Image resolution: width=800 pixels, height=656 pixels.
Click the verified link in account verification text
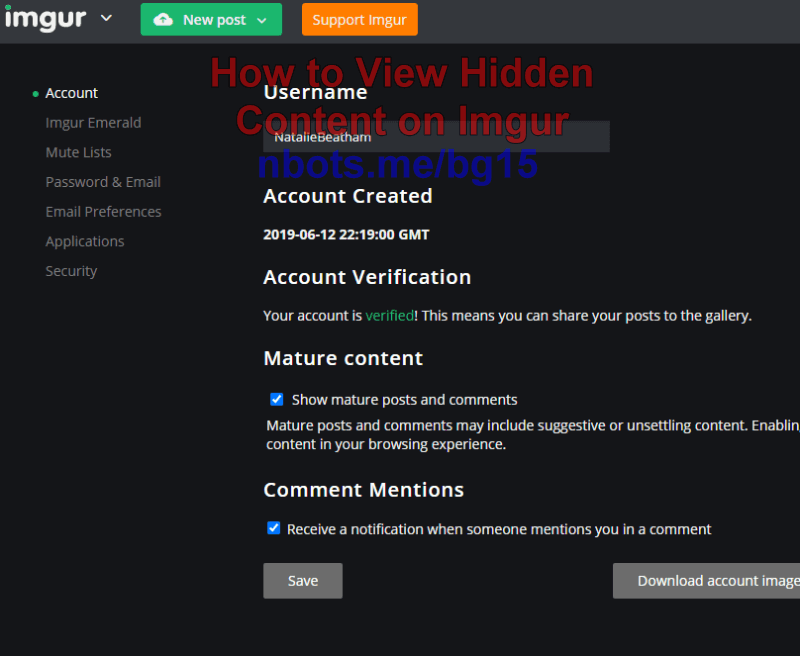pos(389,315)
